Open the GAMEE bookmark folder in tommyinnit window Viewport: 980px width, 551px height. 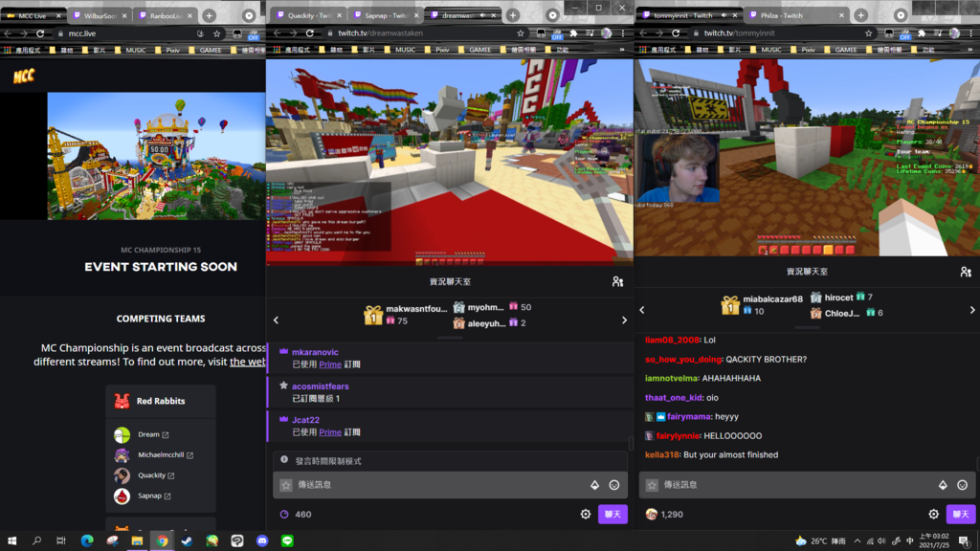(x=840, y=50)
